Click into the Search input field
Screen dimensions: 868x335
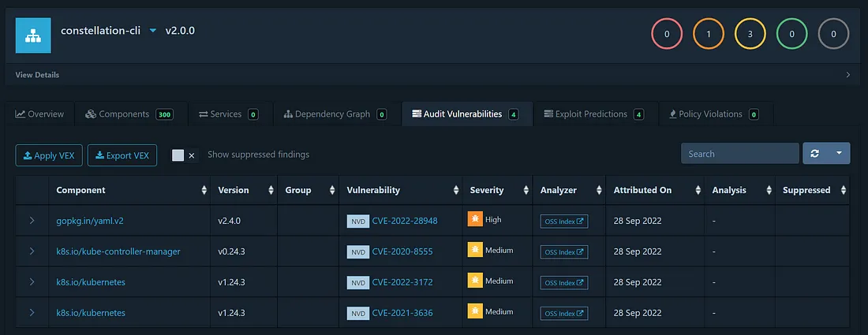click(x=739, y=154)
